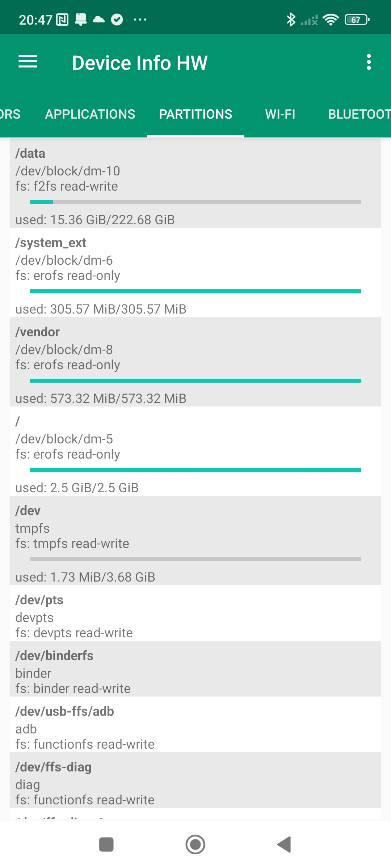Open the three-dot overflow menu

[369, 62]
